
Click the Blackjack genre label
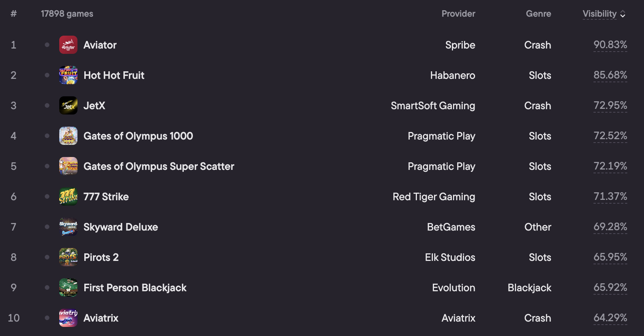[x=529, y=287]
